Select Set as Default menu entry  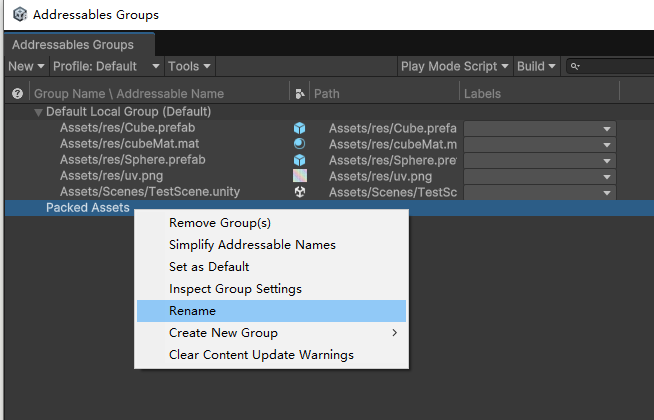[x=272, y=267]
